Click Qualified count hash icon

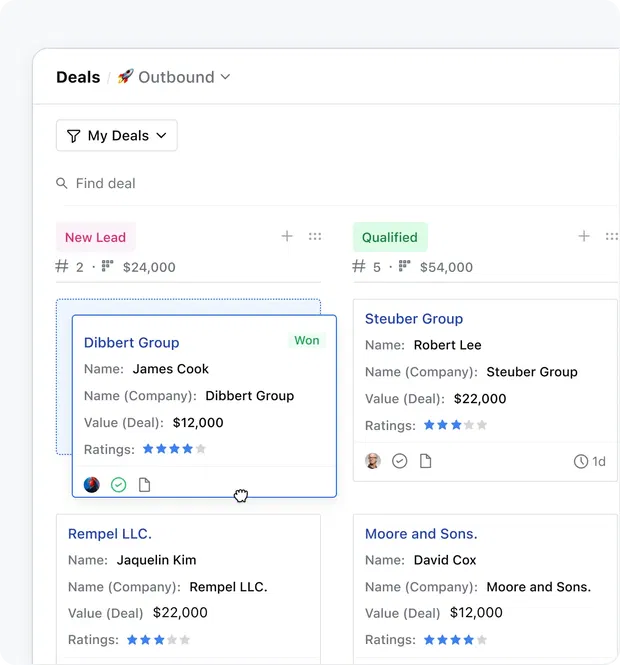point(359,267)
